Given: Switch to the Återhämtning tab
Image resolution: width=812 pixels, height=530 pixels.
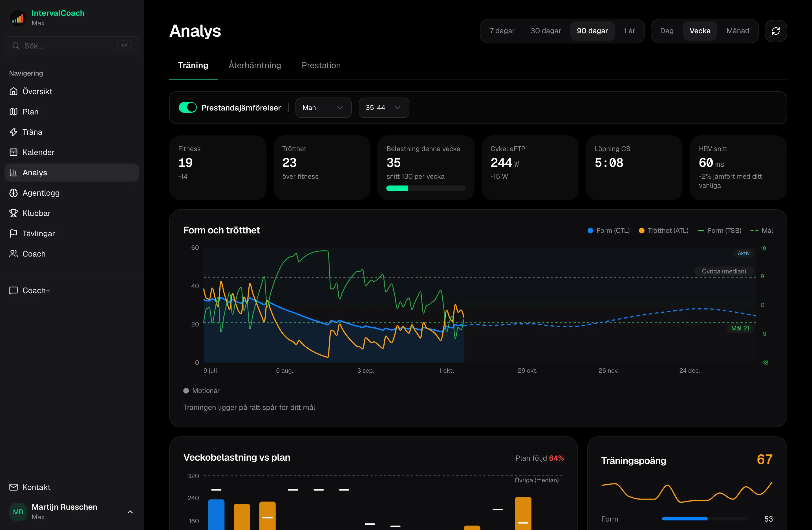Looking at the screenshot, I should 255,65.
